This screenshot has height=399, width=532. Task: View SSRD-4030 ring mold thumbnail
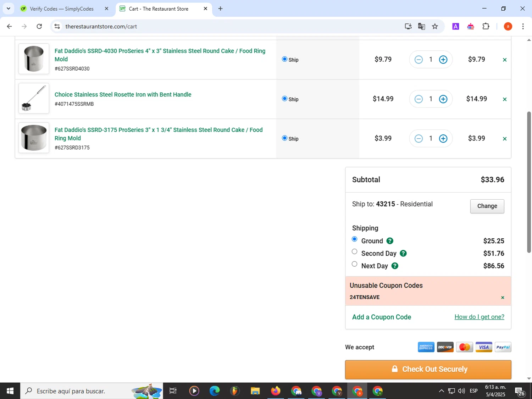coord(34,59)
